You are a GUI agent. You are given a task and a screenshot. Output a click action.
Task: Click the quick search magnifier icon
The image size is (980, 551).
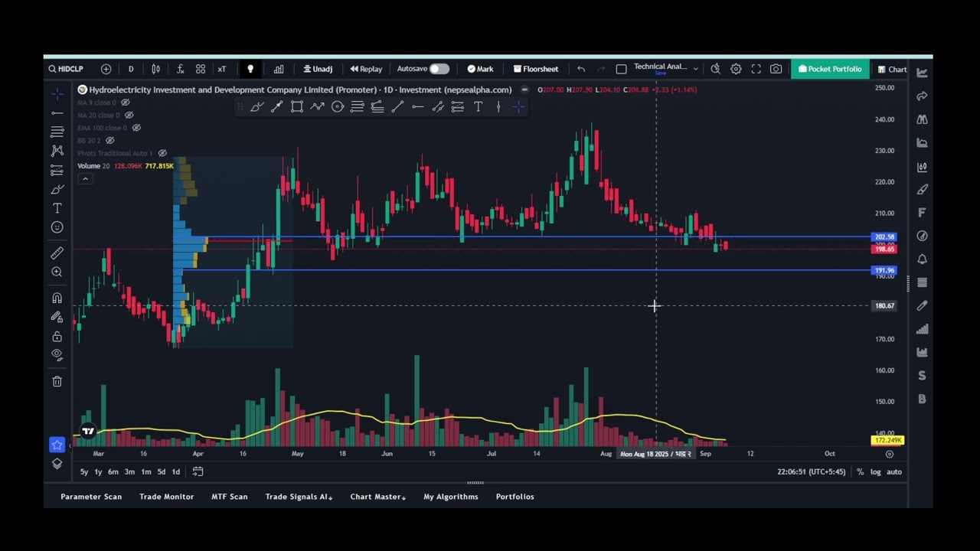[x=715, y=69]
